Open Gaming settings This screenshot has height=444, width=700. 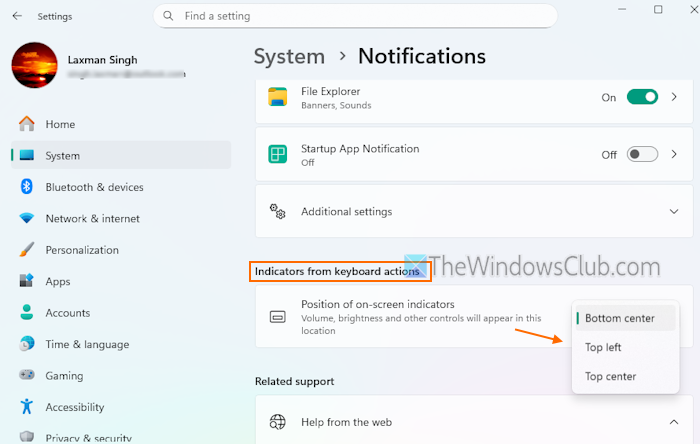(x=121, y=375)
